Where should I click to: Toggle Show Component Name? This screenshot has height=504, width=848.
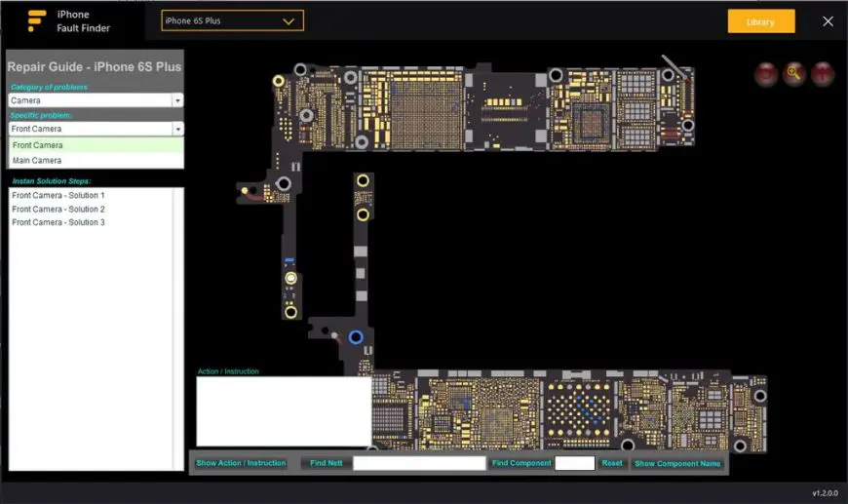(677, 463)
